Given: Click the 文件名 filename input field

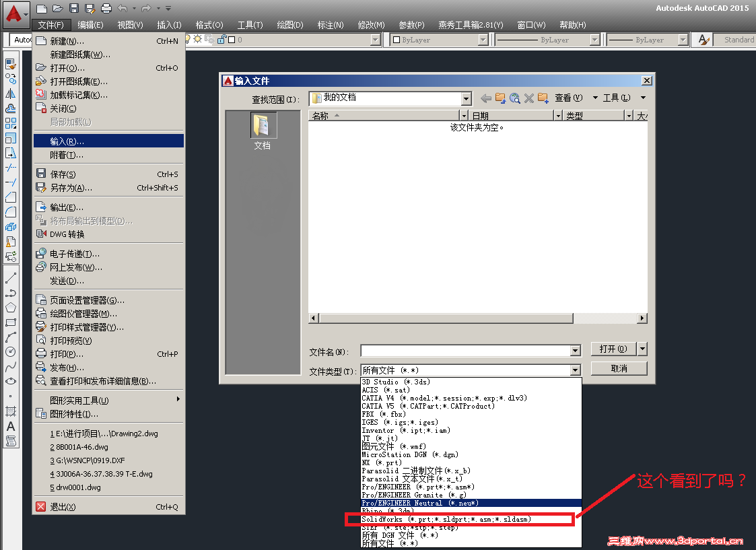Looking at the screenshot, I should tap(466, 351).
